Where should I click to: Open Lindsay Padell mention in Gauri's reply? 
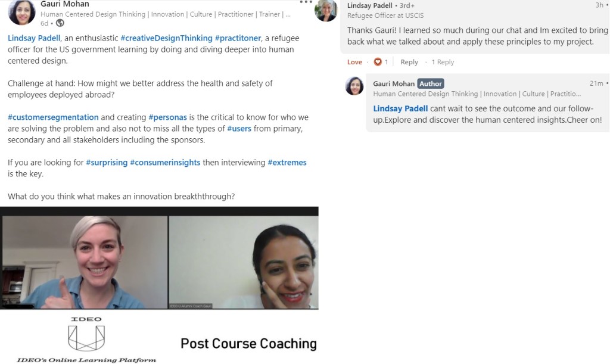click(x=400, y=108)
